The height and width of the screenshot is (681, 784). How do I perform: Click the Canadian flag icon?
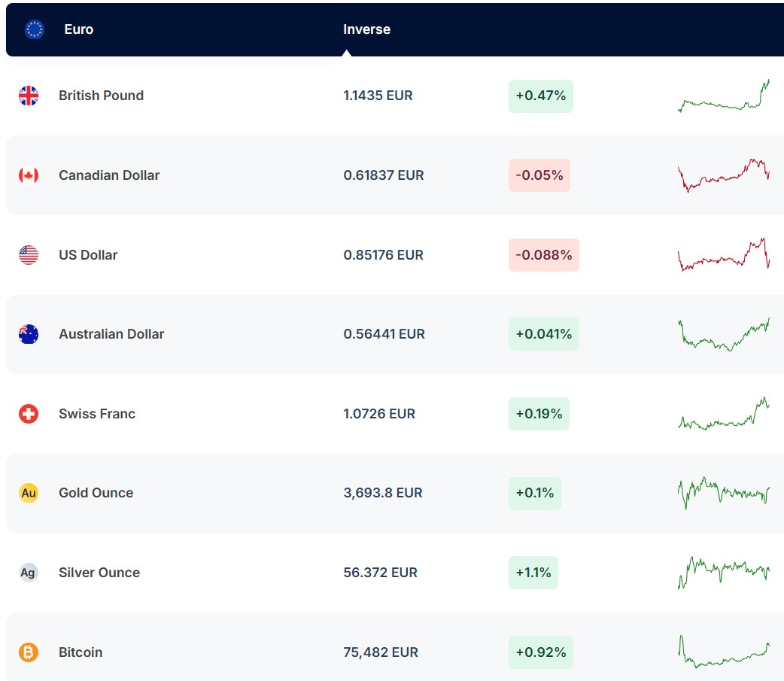pos(29,175)
